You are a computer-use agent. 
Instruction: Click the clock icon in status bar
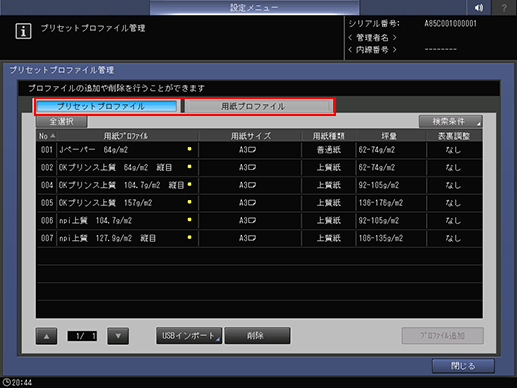click(x=6, y=382)
